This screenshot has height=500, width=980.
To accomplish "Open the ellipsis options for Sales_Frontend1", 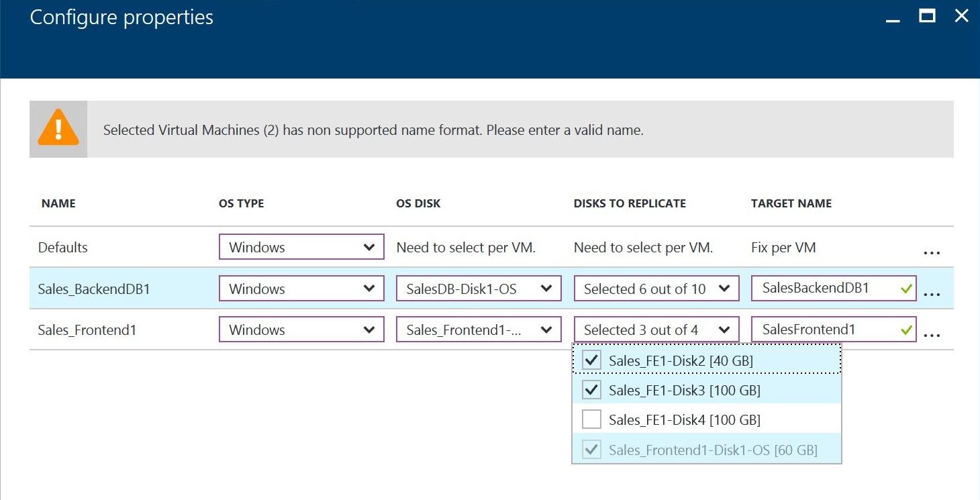I will click(x=932, y=334).
